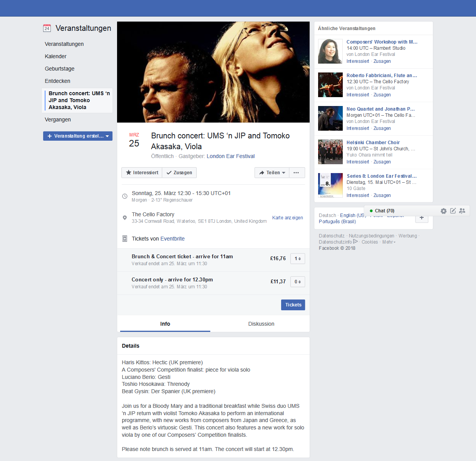476x461 pixels.
Task: Switch to the Diskussion tab
Action: 261,324
